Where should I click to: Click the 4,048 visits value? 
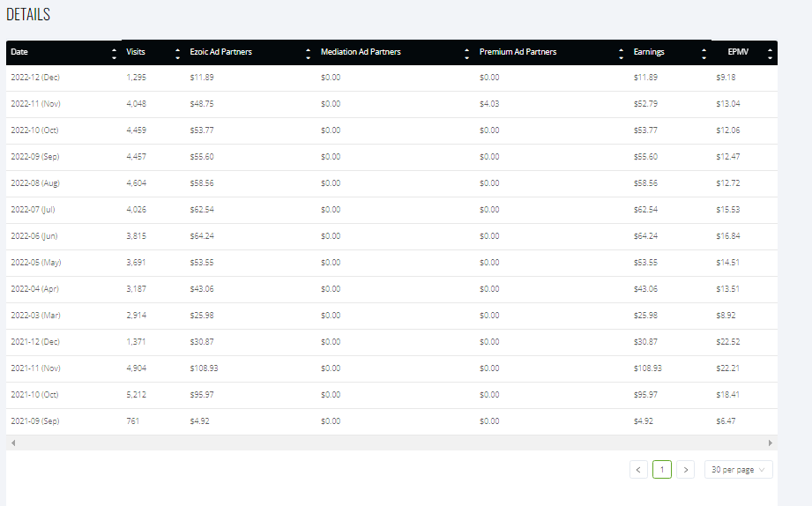click(136, 104)
